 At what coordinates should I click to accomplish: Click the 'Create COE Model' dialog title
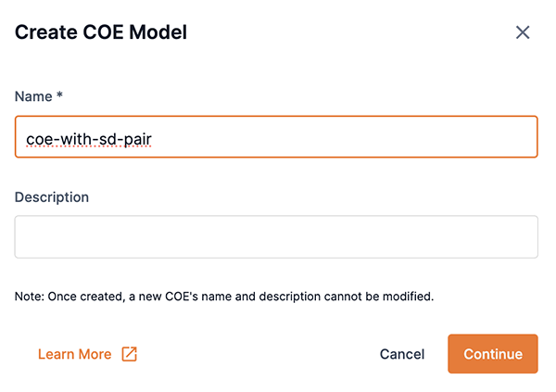(x=101, y=32)
